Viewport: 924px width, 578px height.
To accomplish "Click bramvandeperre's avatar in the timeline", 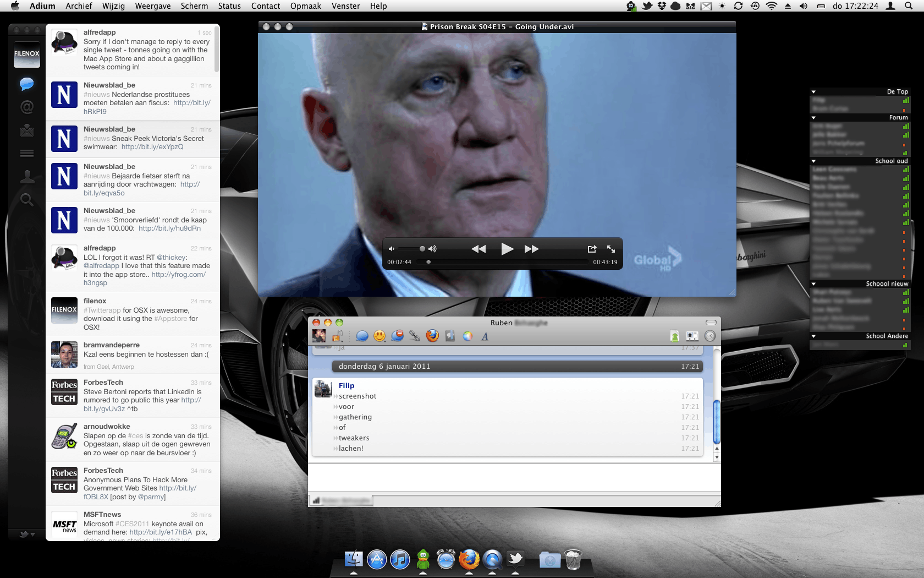I will pos(64,355).
